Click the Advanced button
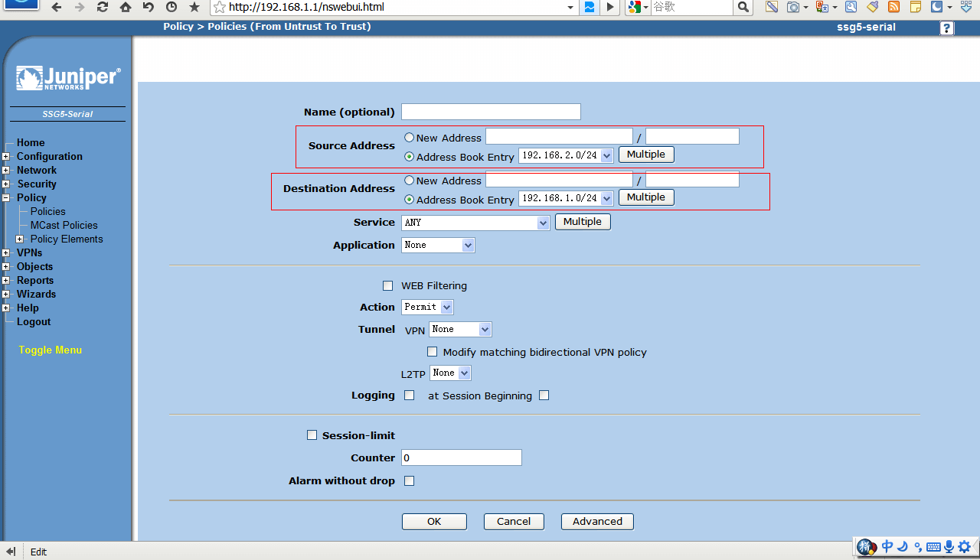The height and width of the screenshot is (560, 980). click(x=597, y=522)
